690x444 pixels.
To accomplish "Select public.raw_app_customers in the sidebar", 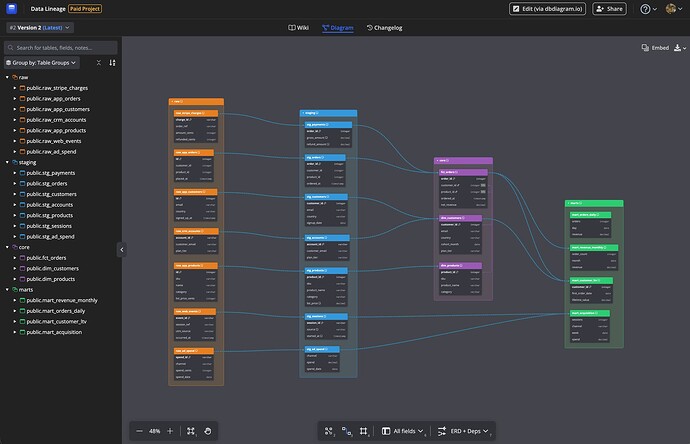I will 58,109.
